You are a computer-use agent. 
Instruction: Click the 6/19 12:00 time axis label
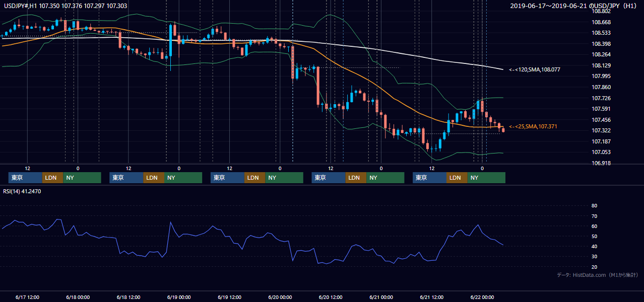(230, 297)
